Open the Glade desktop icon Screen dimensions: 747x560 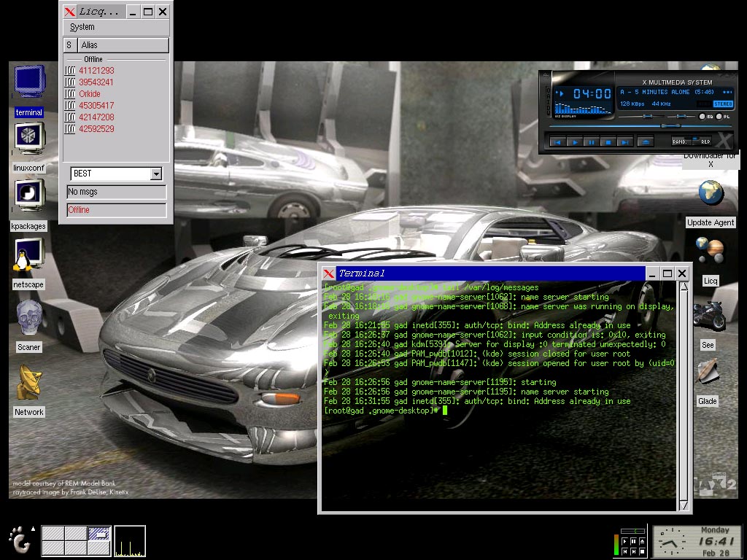pyautogui.click(x=708, y=372)
